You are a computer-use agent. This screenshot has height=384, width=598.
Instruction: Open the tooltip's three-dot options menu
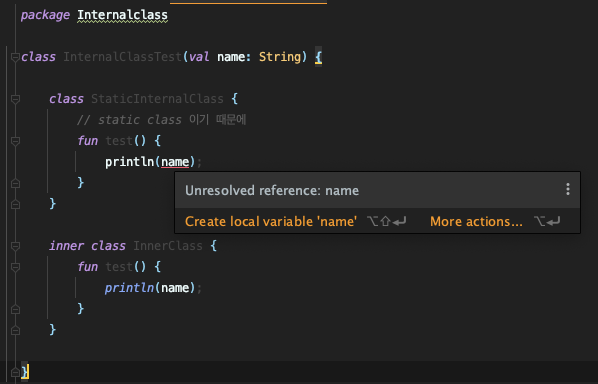567,189
